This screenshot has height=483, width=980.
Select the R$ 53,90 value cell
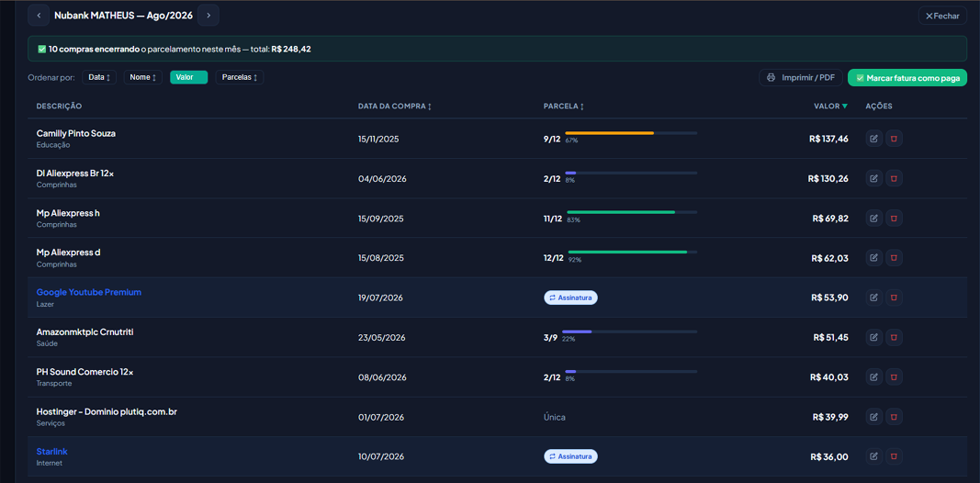pos(830,298)
